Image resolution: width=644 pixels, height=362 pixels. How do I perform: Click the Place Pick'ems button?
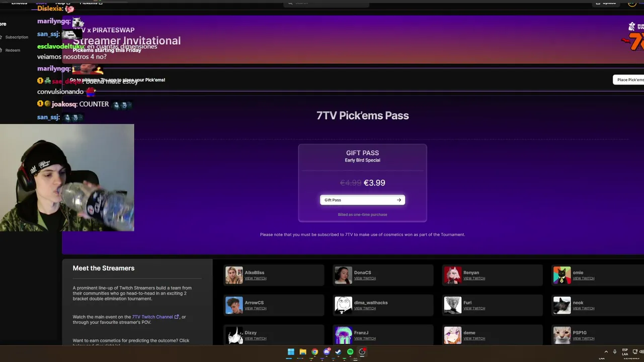(x=628, y=80)
